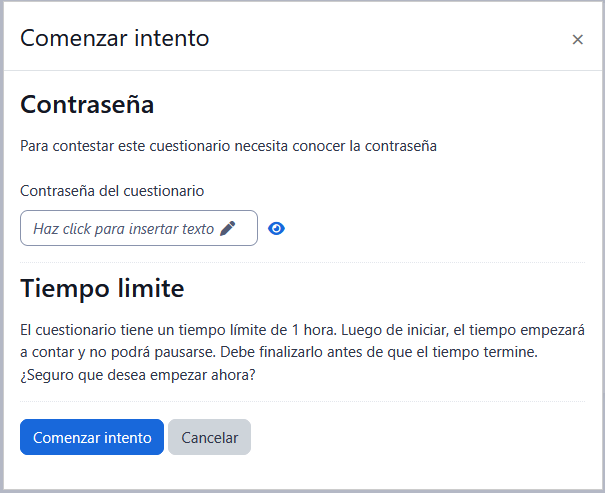
Task: Click the password requirement description text
Action: click(x=229, y=146)
